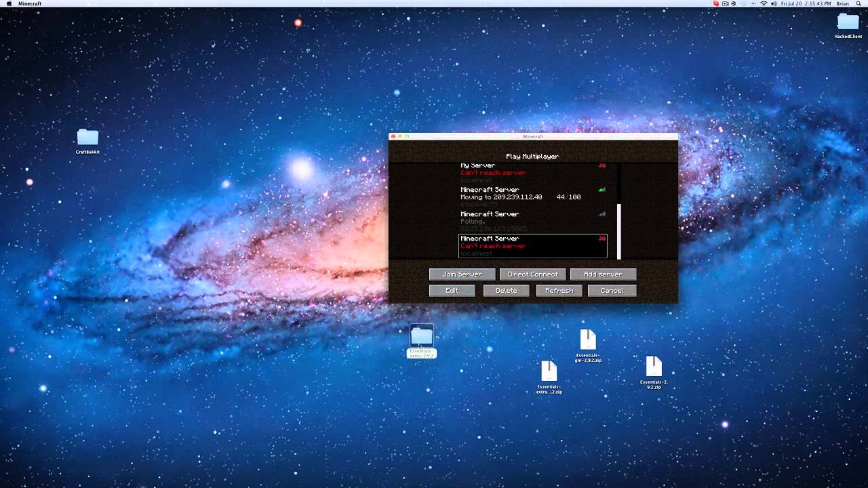
Task: Open Direct Connect dialog
Action: tap(532, 274)
